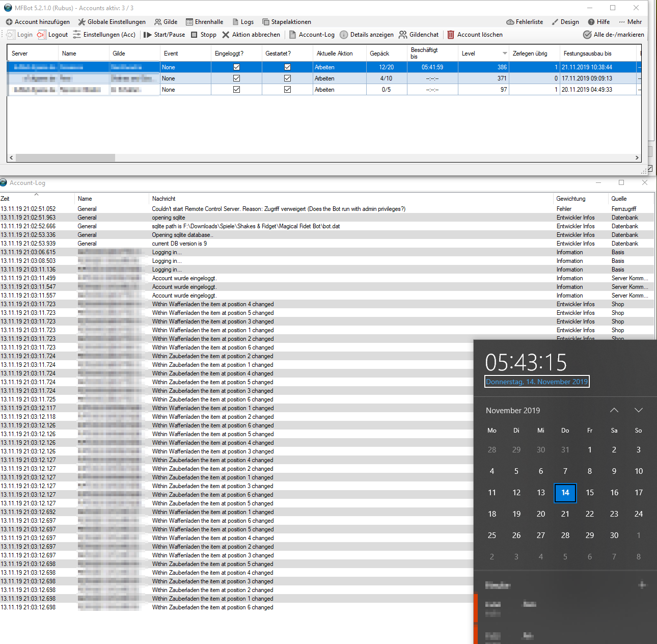Click Aktion abbrechen X icon
Image resolution: width=657 pixels, height=644 pixels.
point(226,35)
